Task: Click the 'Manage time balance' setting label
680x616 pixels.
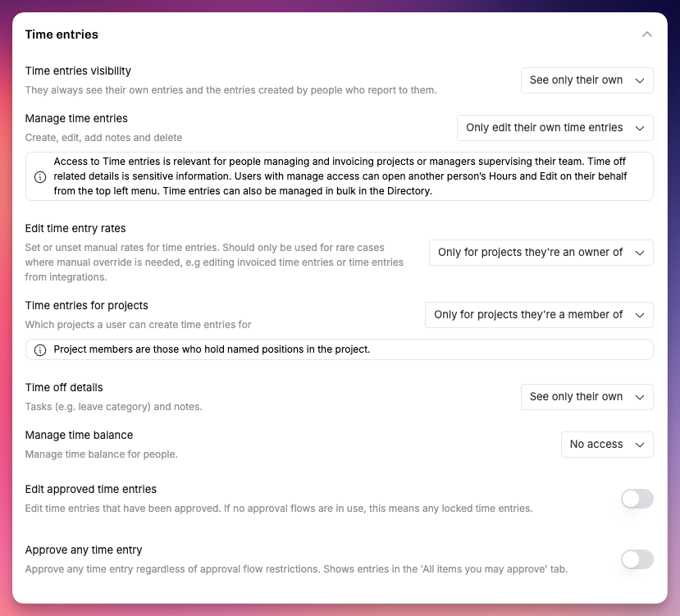Action: [x=79, y=435]
